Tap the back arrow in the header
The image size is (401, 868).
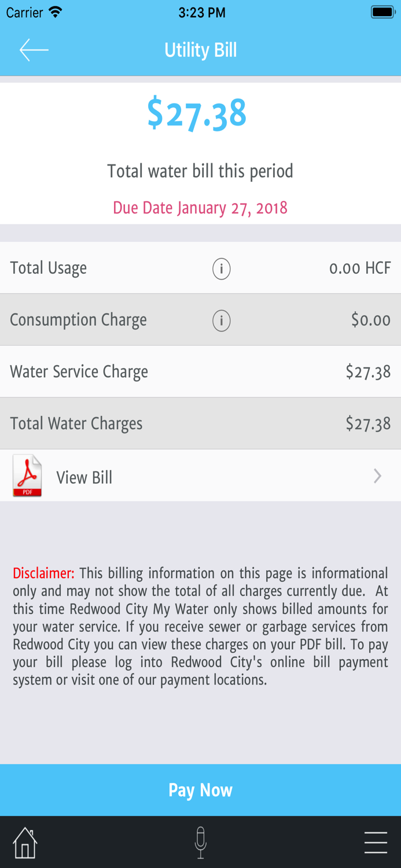point(33,50)
